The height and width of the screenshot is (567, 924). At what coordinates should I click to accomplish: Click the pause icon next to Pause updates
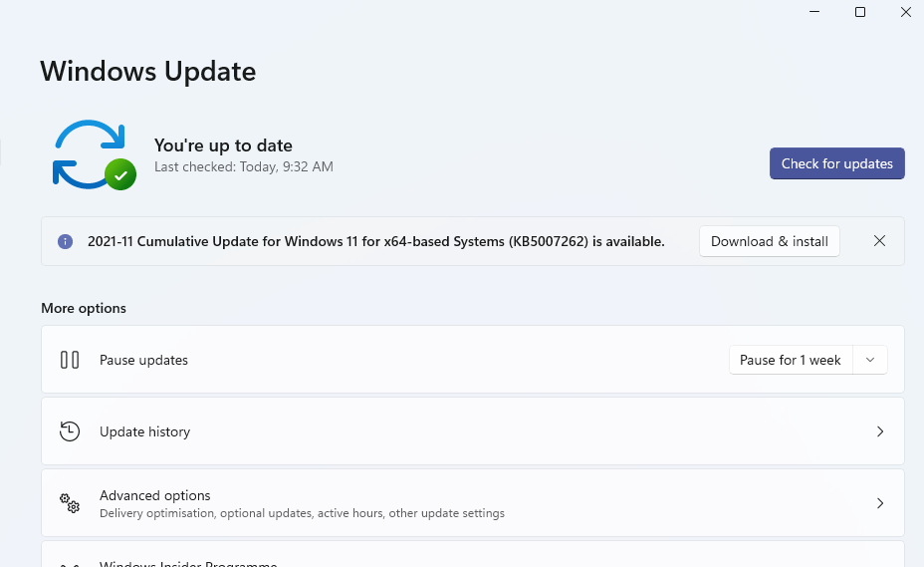click(70, 360)
